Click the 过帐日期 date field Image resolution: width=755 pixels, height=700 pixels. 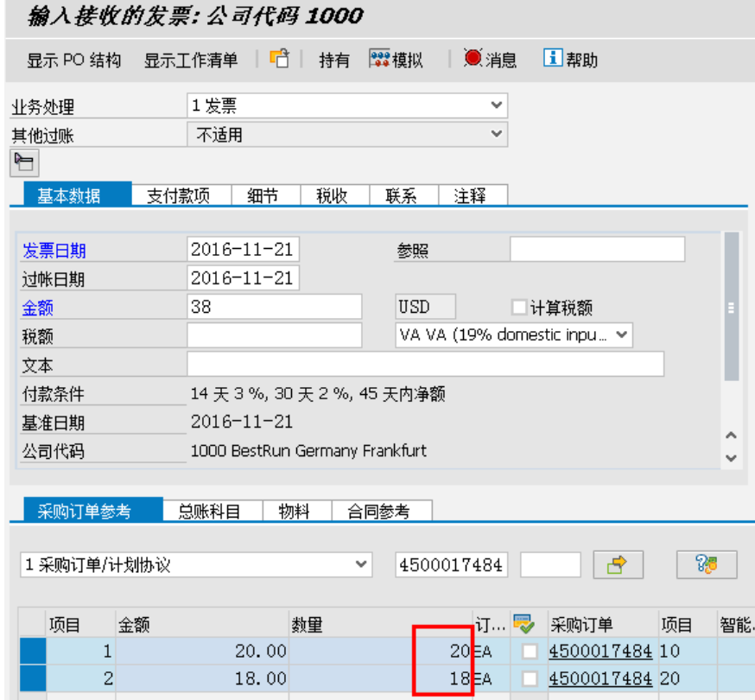[243, 277]
